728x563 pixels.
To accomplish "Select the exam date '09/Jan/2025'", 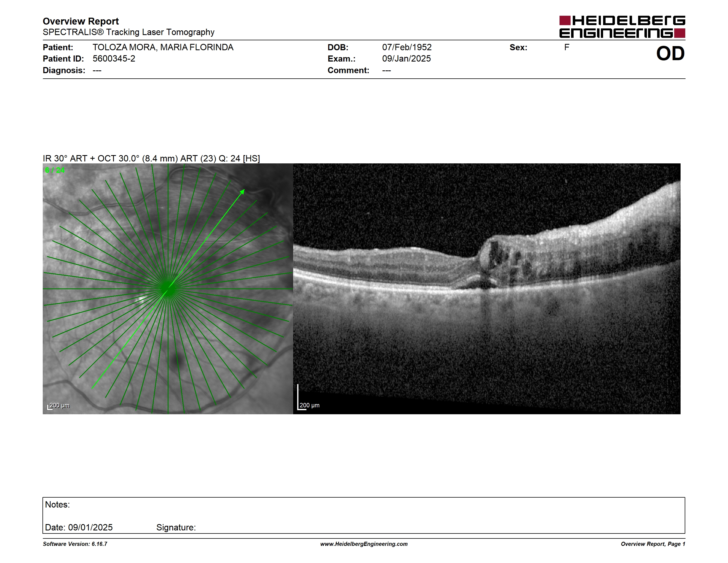I will coord(406,59).
